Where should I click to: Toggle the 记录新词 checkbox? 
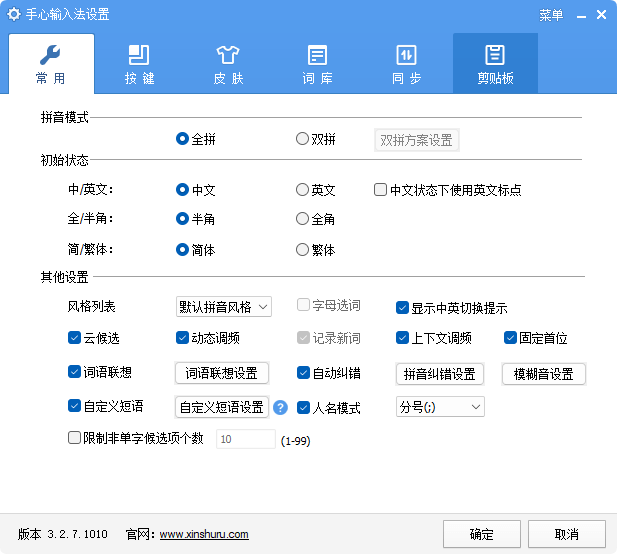[x=303, y=338]
